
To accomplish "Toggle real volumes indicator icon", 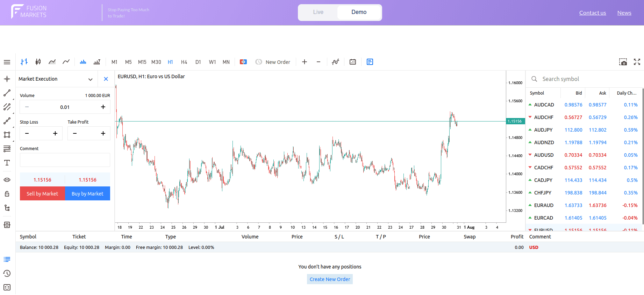I will tap(97, 62).
